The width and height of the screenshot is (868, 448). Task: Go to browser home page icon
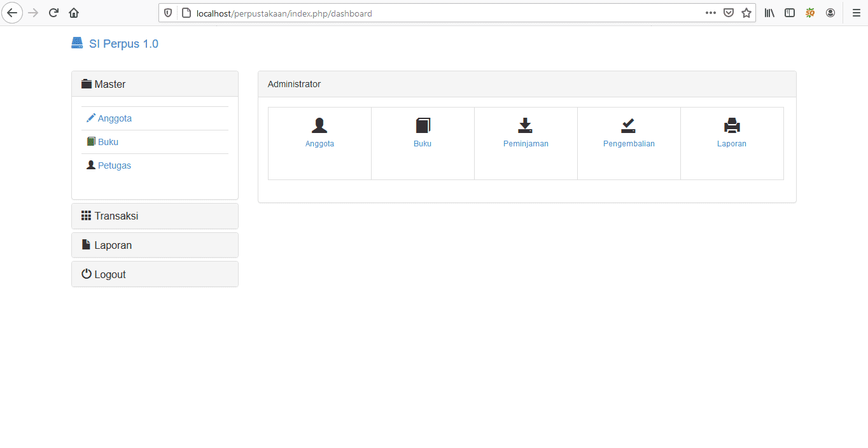74,13
